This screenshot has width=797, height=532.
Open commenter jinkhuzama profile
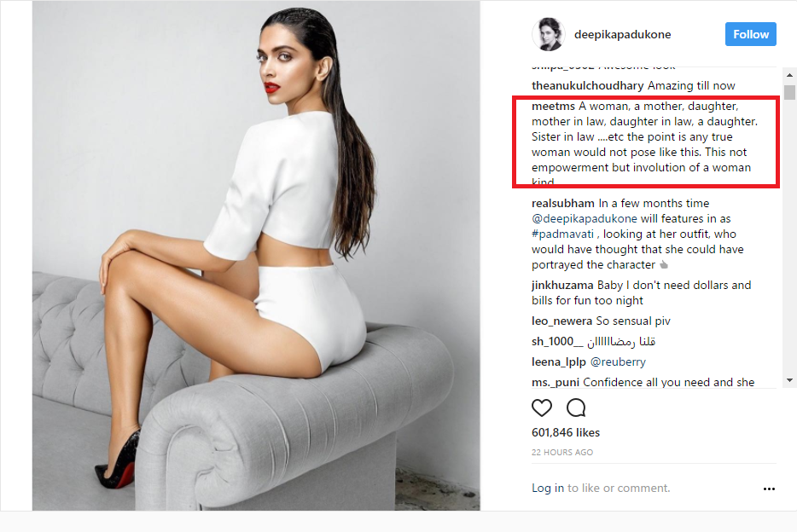pos(562,286)
